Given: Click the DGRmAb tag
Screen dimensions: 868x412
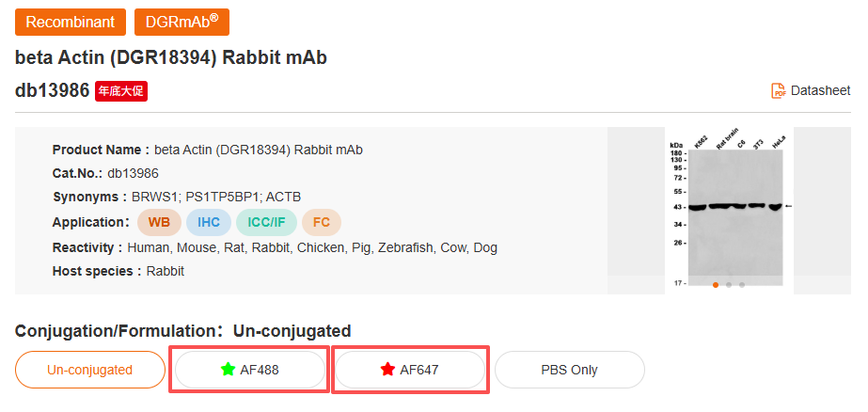Looking at the screenshot, I should pyautogui.click(x=181, y=23).
